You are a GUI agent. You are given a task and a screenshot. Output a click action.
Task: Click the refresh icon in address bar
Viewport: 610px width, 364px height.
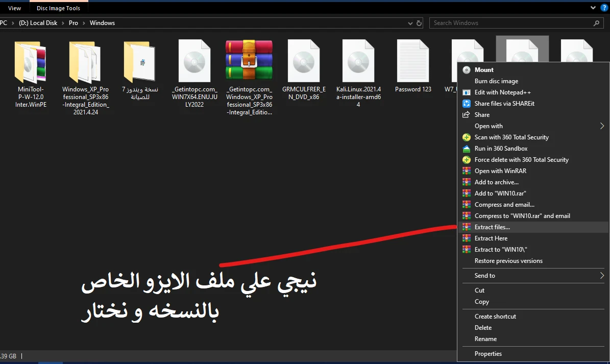[419, 23]
